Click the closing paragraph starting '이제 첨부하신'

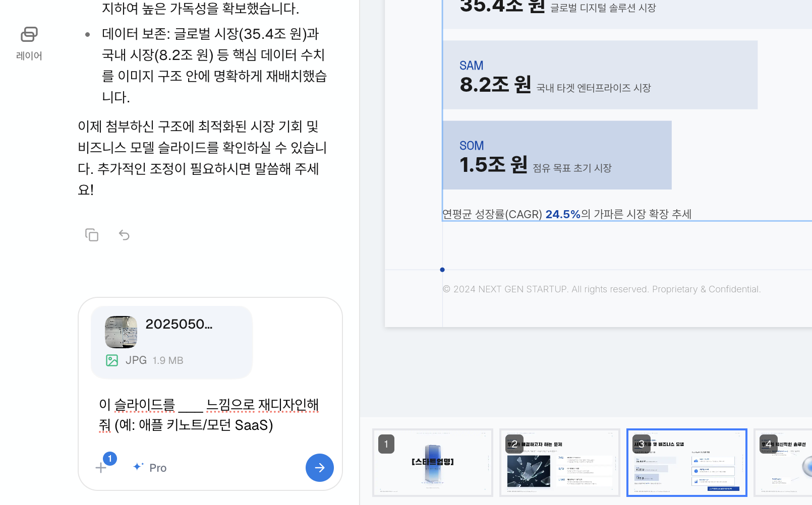pos(202,158)
